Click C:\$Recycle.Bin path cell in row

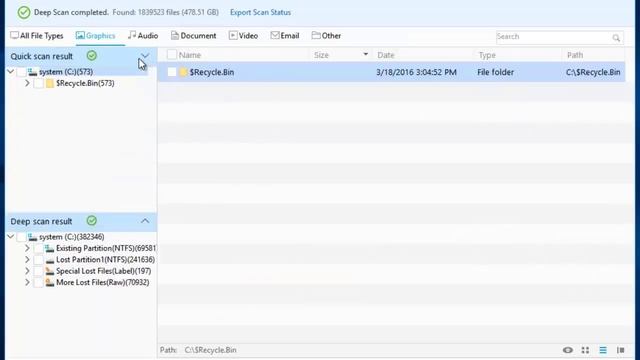(593, 72)
